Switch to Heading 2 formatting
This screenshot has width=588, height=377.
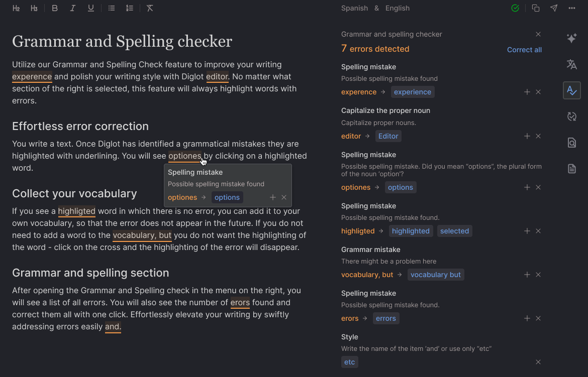(x=16, y=8)
